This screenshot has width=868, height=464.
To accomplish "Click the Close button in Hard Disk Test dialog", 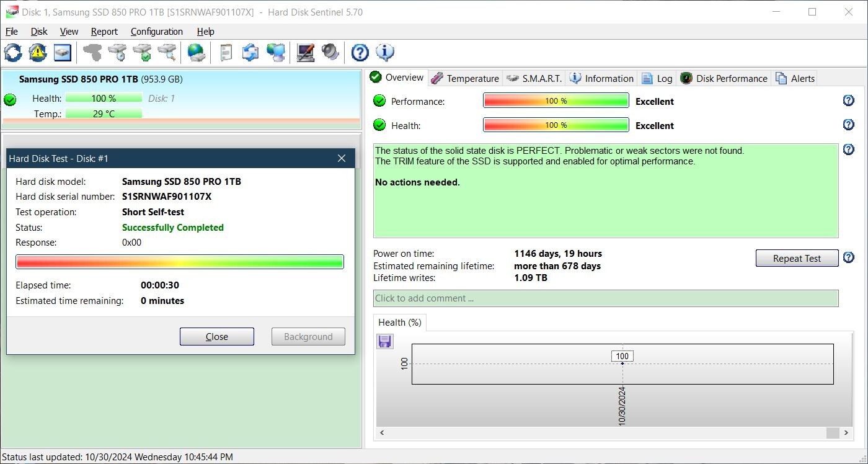I will click(x=217, y=337).
